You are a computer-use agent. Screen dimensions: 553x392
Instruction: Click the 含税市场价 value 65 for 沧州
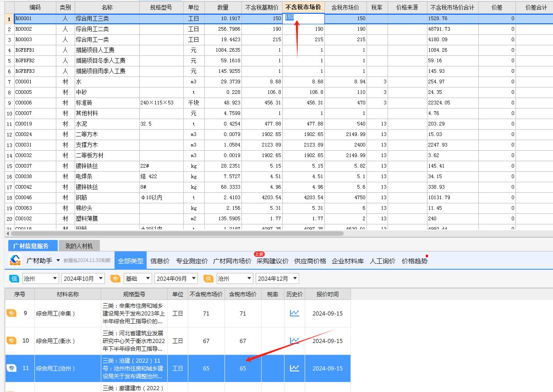pyautogui.click(x=243, y=368)
